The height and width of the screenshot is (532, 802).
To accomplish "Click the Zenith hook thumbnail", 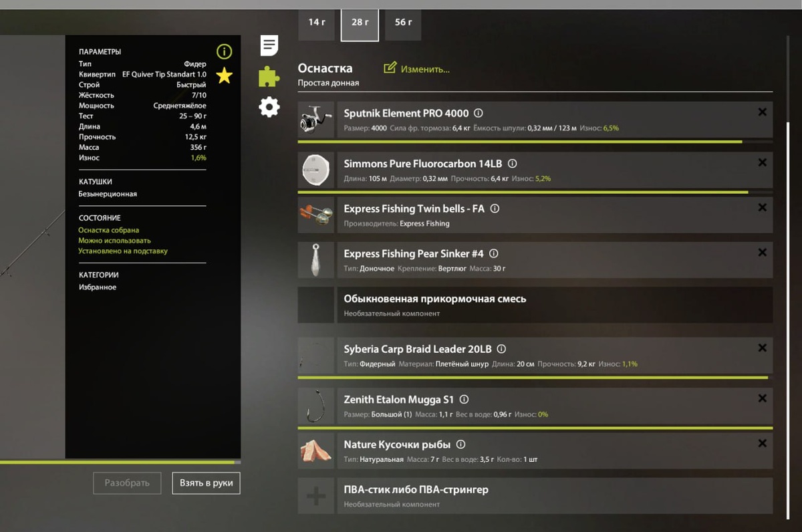I will point(315,406).
